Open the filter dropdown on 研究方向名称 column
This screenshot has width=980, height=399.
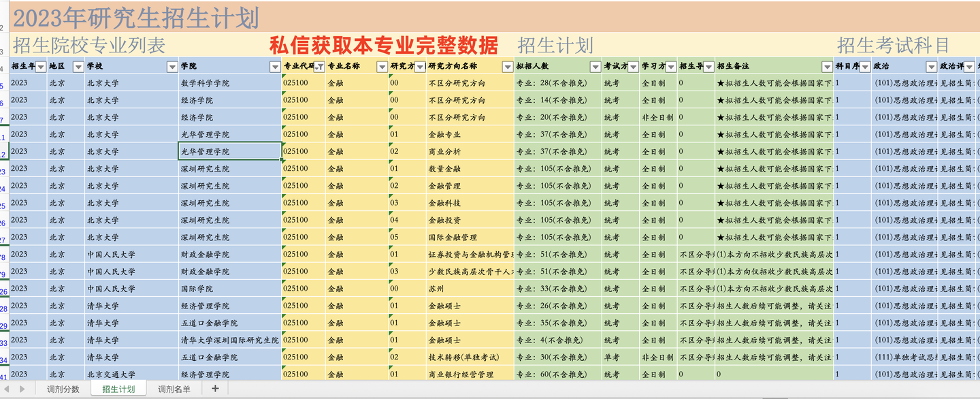click(x=507, y=66)
